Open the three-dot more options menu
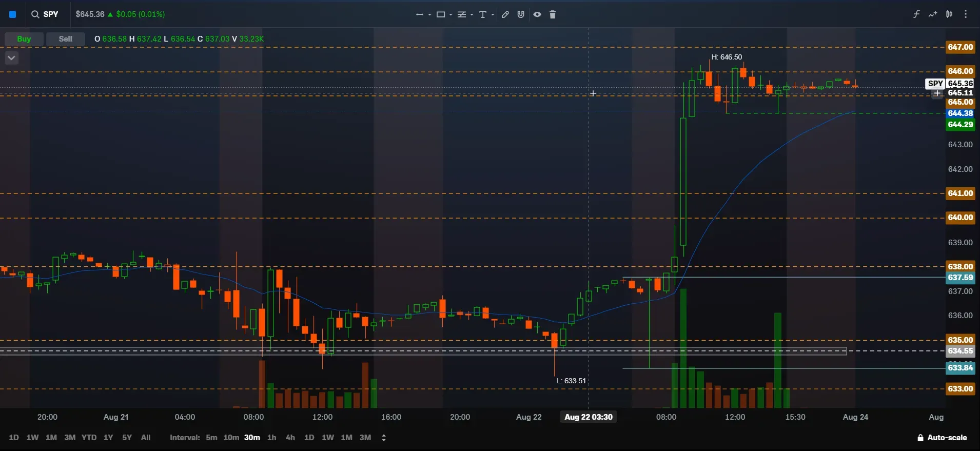 tap(966, 14)
